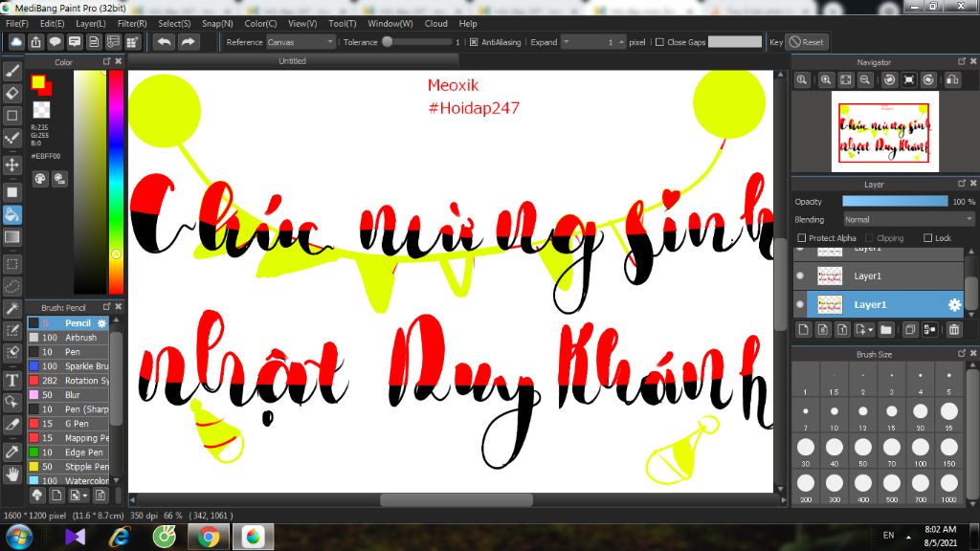This screenshot has height=551, width=980.
Task: Select the G Pen brush
Action: 69,424
